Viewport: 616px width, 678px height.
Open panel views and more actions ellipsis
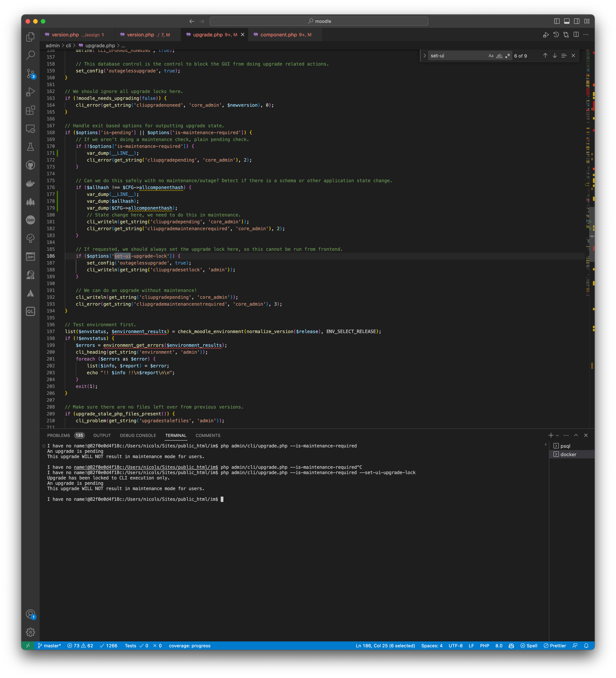(566, 436)
